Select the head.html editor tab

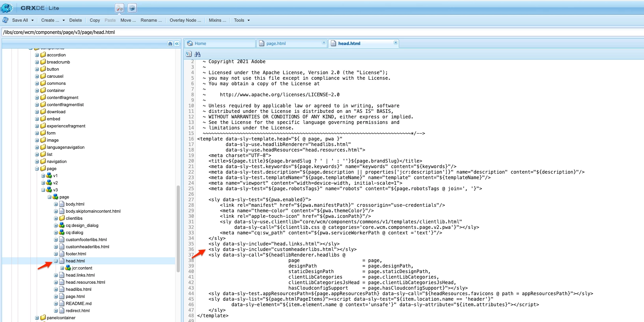click(364, 43)
